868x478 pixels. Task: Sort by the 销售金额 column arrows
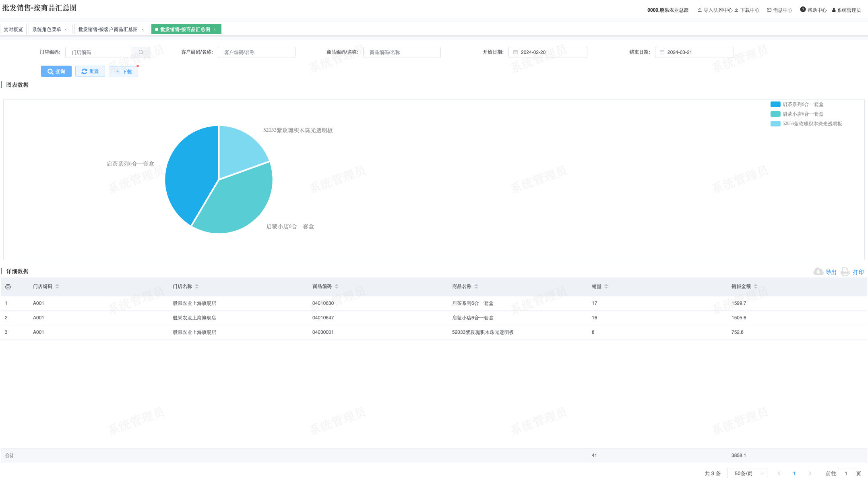pos(756,286)
